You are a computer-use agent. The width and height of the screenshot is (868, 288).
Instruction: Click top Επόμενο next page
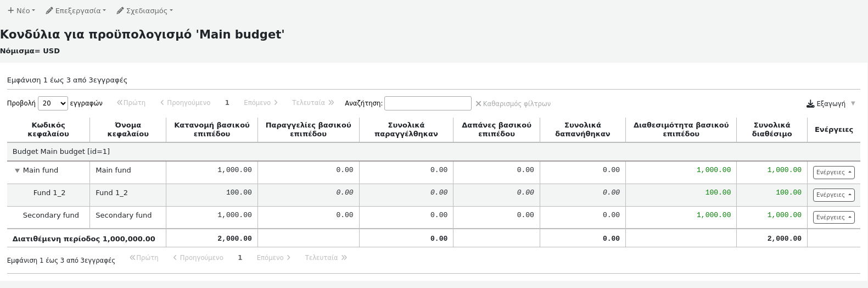point(261,103)
